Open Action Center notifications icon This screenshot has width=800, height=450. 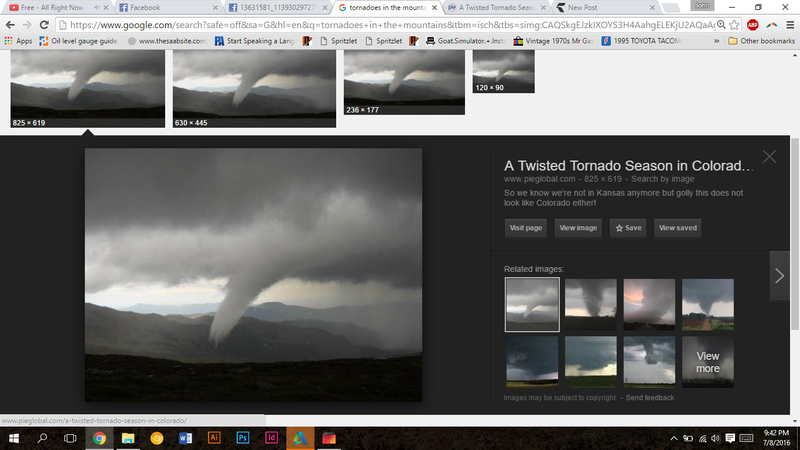730,438
